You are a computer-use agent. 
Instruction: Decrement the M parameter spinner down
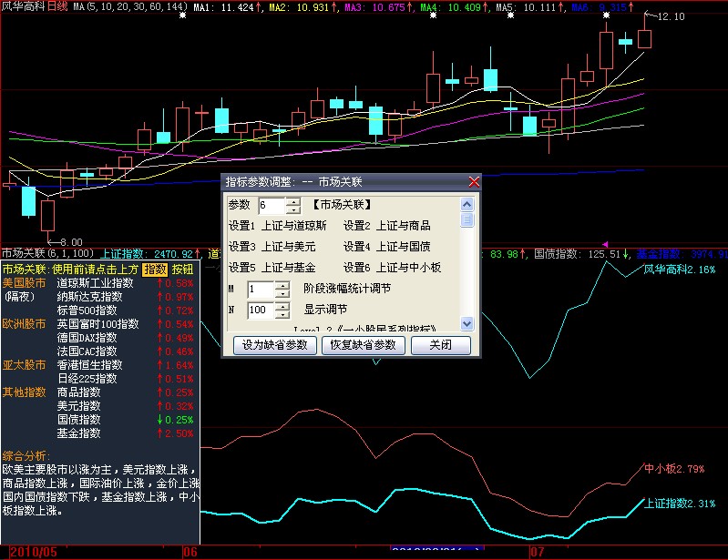click(282, 293)
